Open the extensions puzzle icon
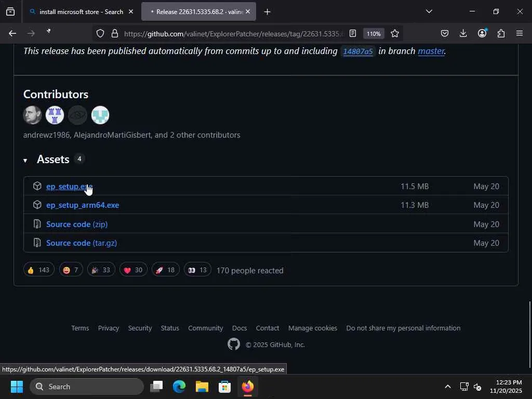The image size is (532, 399). pyautogui.click(x=501, y=33)
